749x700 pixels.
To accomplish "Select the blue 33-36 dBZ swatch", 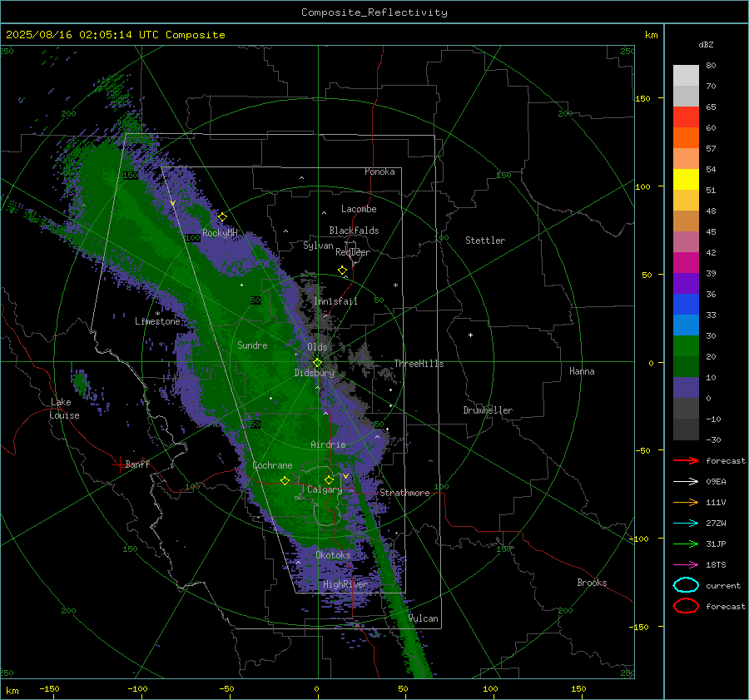I will coord(686,305).
